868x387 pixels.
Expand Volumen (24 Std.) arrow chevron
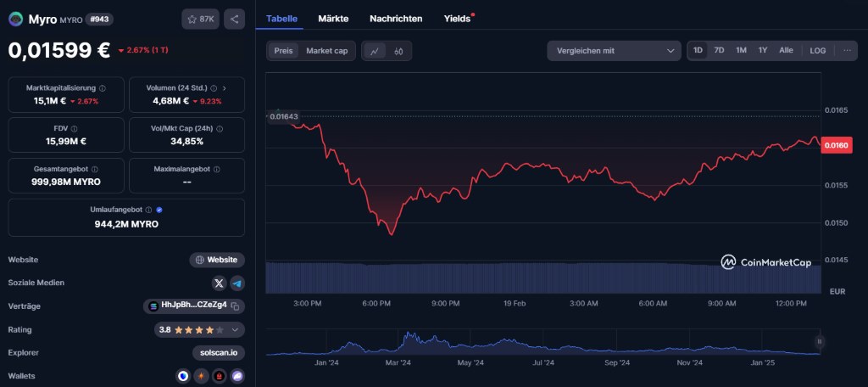(x=224, y=88)
